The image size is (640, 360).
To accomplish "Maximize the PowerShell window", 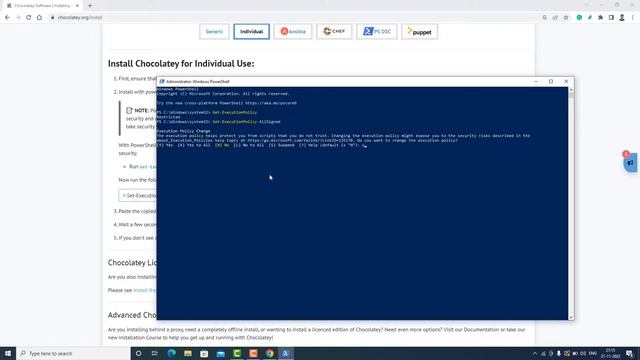I will click(551, 82).
